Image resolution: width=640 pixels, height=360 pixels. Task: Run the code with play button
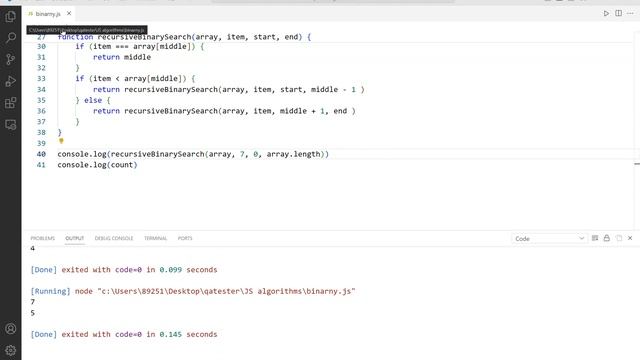click(x=606, y=13)
